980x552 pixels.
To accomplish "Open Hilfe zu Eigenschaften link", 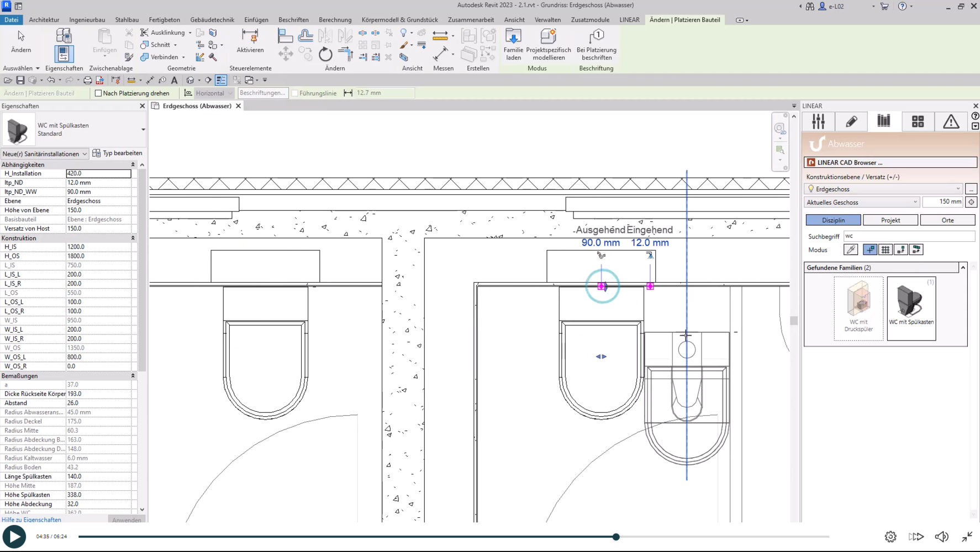I will [31, 519].
